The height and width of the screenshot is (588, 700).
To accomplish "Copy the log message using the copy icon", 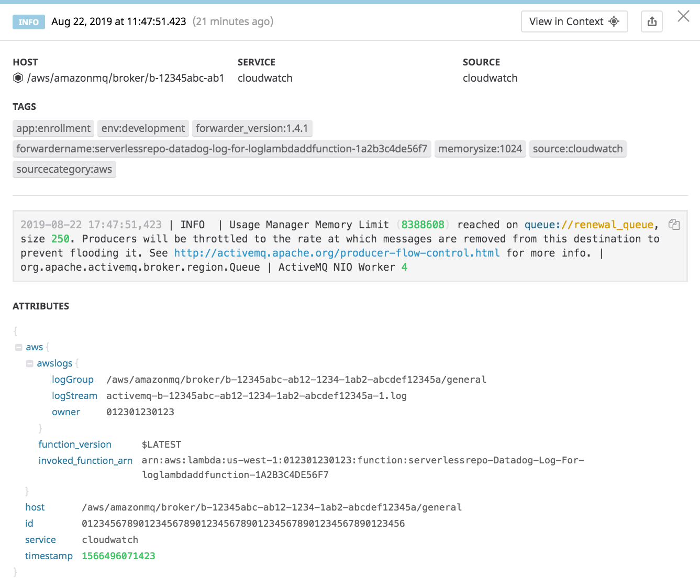I will click(x=674, y=224).
